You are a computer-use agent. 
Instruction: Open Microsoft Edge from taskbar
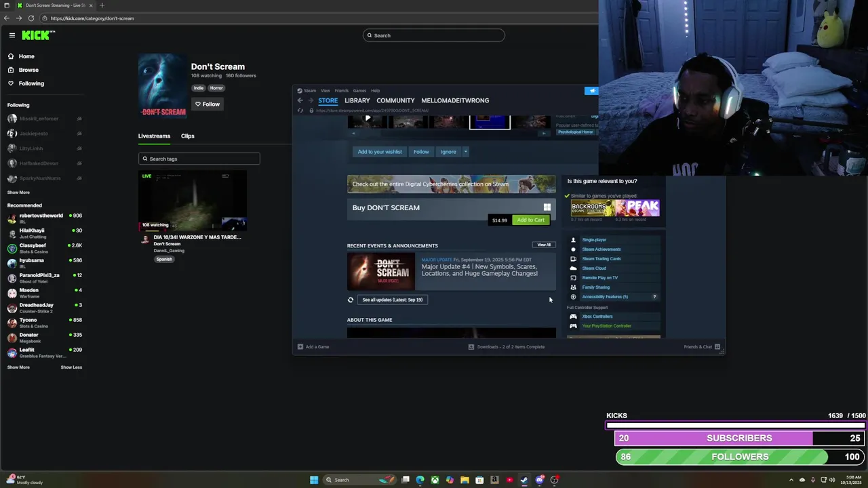(420, 480)
